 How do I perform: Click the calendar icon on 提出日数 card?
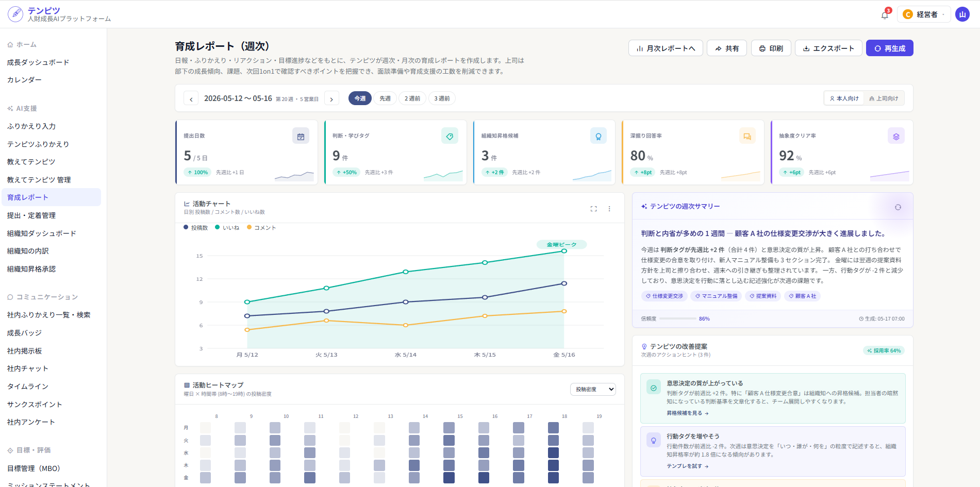[301, 136]
